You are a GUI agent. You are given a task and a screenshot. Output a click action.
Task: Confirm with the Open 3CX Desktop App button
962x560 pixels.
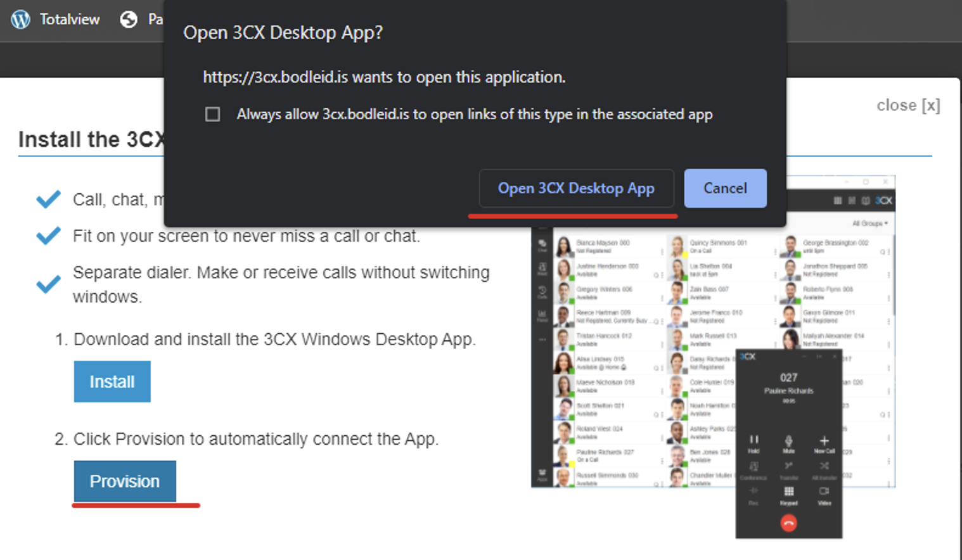click(576, 188)
